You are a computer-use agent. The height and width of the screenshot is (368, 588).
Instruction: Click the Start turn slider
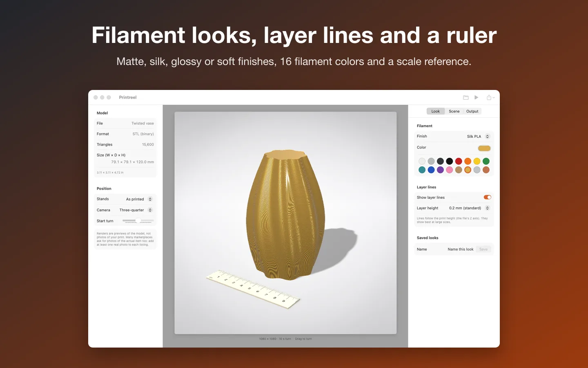pos(138,221)
